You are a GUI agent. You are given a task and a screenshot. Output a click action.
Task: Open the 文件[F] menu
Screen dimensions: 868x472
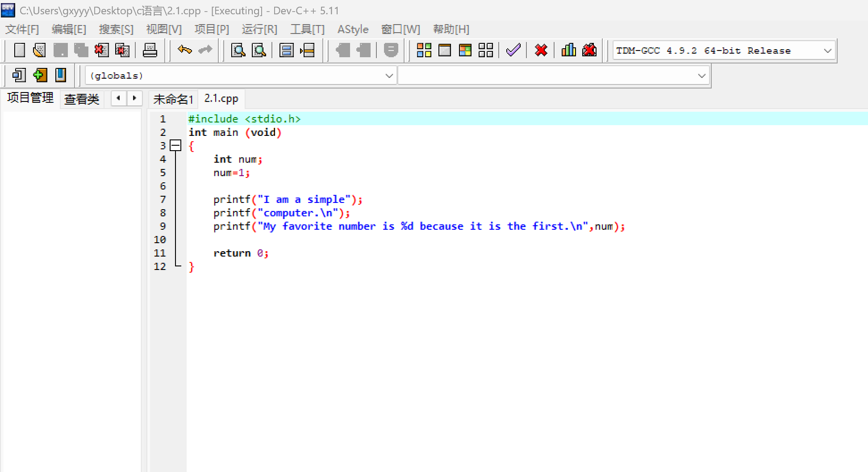[x=22, y=29]
